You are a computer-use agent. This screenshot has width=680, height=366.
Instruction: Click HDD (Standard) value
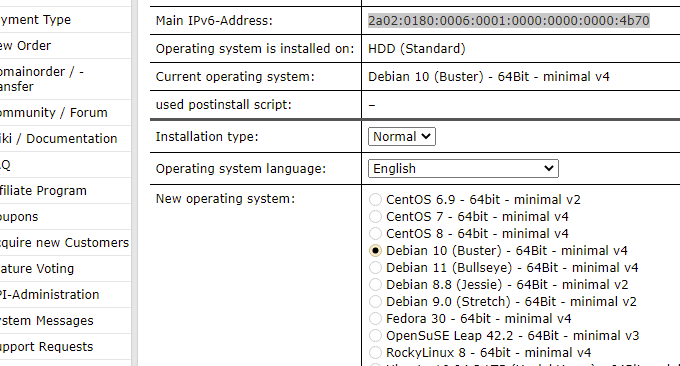coord(417,49)
